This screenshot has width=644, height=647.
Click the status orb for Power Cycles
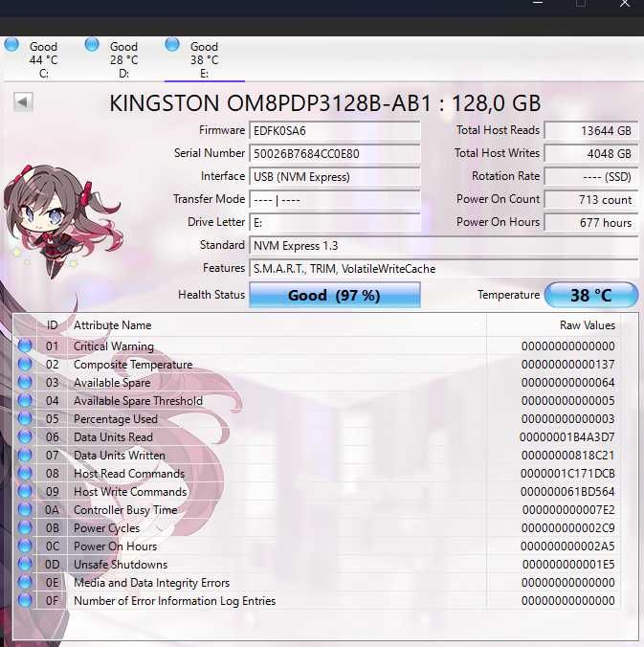coord(25,527)
